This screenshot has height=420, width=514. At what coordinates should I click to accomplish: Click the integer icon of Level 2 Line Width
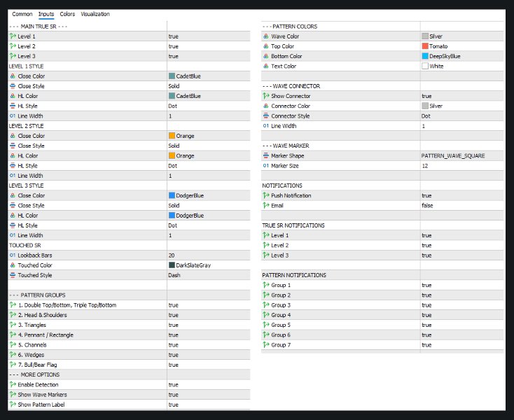pos(13,176)
